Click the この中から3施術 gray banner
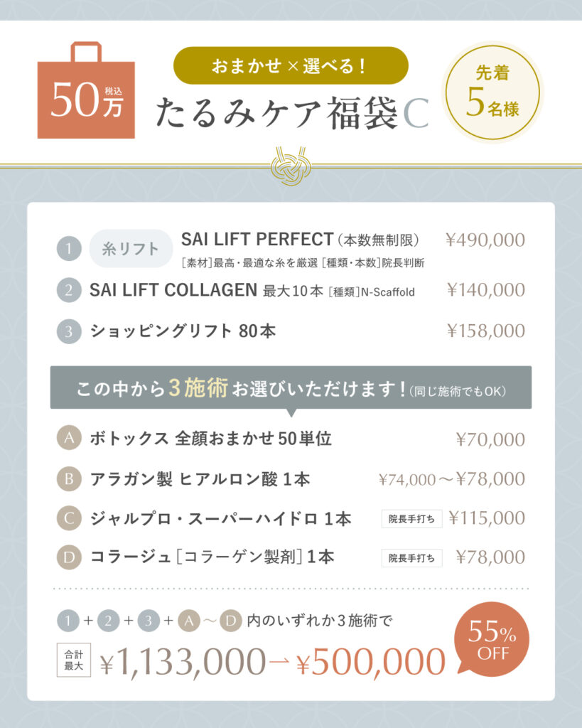 [x=291, y=387]
